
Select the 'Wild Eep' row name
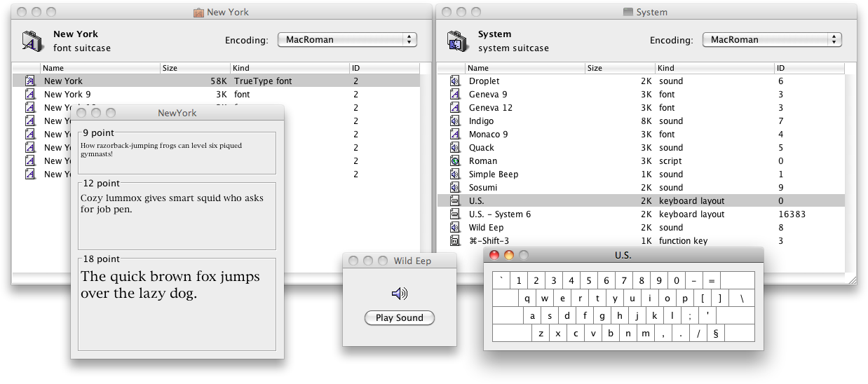pos(486,228)
